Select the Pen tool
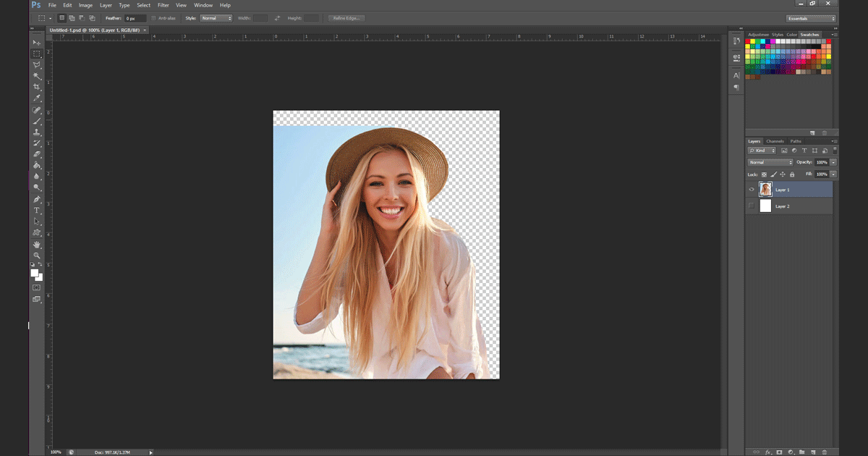 [37, 199]
